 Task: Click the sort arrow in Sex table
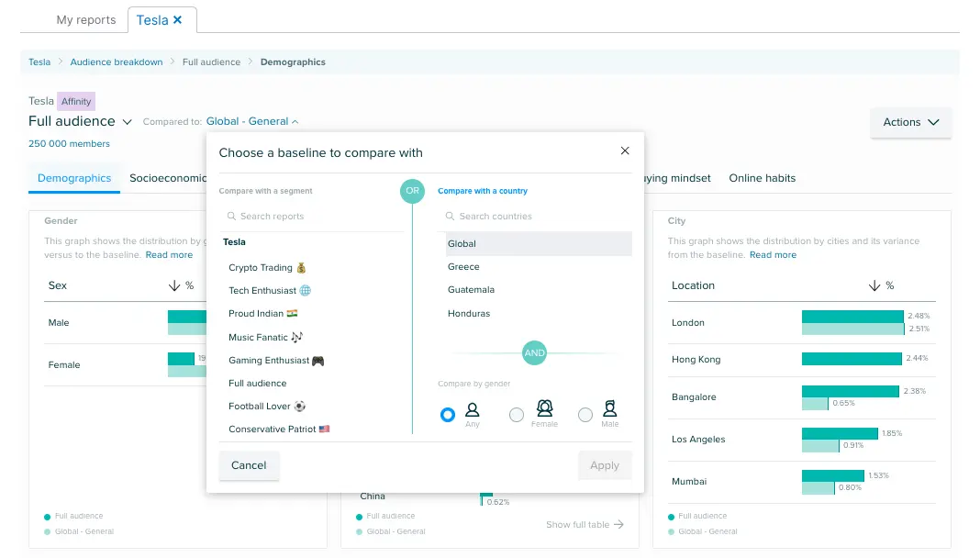pos(174,285)
